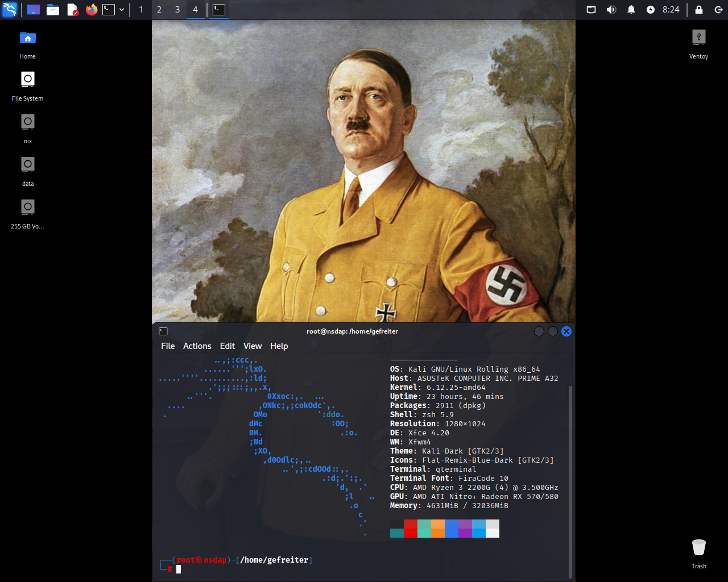The image size is (728, 582).
Task: Click the qterminal task button in the panel
Action: pos(219,10)
